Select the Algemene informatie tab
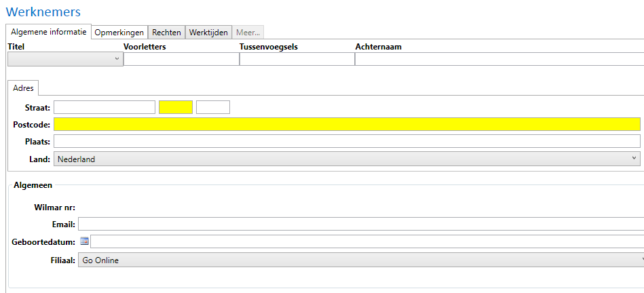This screenshot has height=293, width=644. [x=48, y=32]
